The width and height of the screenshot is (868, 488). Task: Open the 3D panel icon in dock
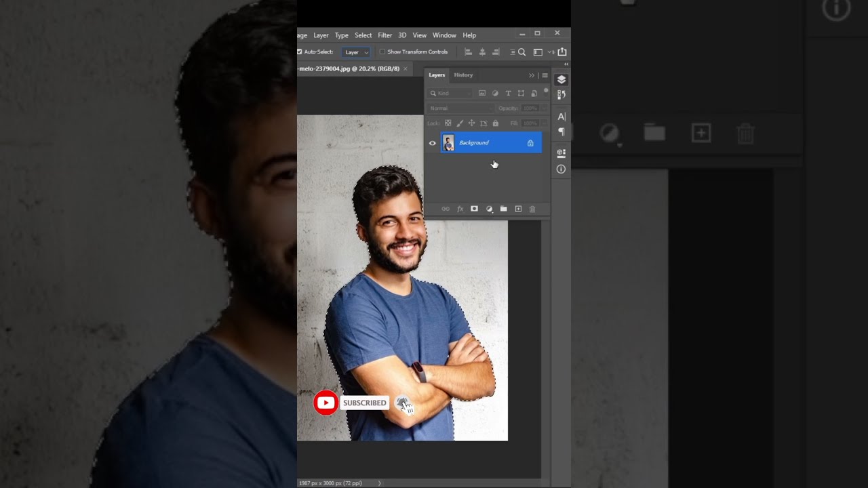(561, 153)
